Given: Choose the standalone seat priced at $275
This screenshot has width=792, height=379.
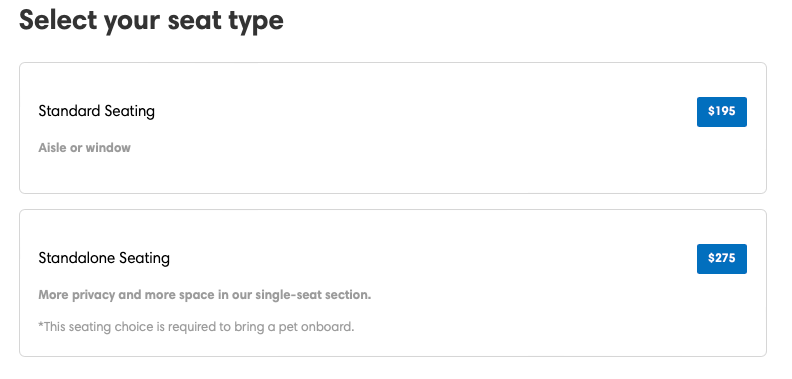Looking at the screenshot, I should (721, 259).
